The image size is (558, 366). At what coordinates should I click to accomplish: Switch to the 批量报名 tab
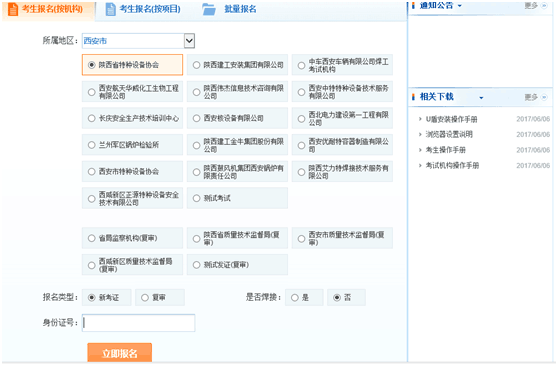pyautogui.click(x=229, y=9)
